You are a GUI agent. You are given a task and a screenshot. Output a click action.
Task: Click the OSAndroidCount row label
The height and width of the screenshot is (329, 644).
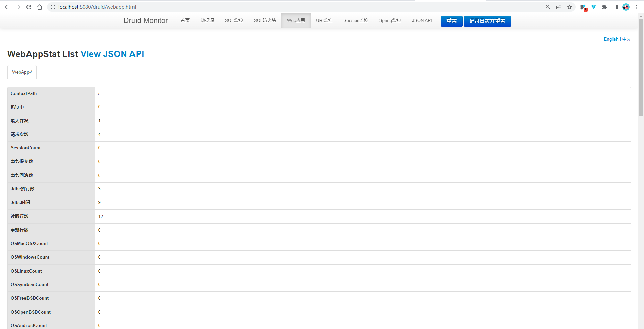pyautogui.click(x=29, y=325)
